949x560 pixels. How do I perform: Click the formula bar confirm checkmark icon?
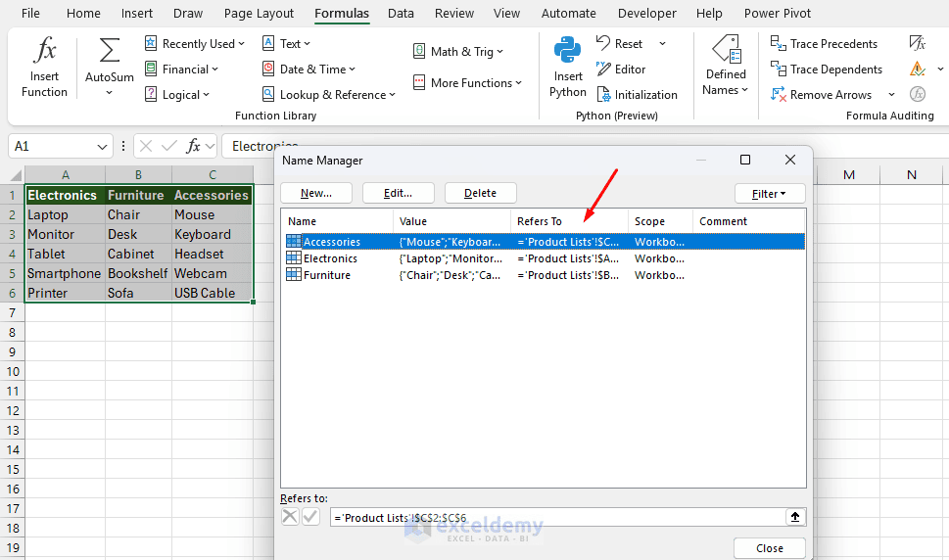[x=169, y=146]
